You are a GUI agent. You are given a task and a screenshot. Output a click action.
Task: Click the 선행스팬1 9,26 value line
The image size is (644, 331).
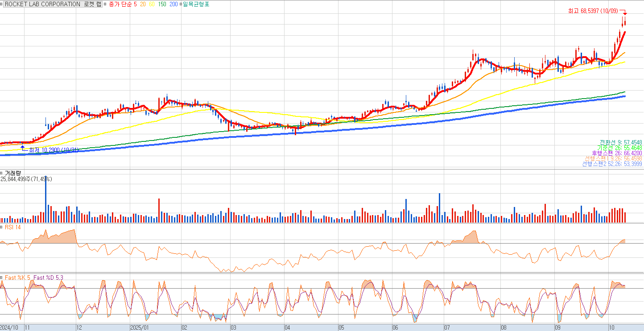point(614,158)
